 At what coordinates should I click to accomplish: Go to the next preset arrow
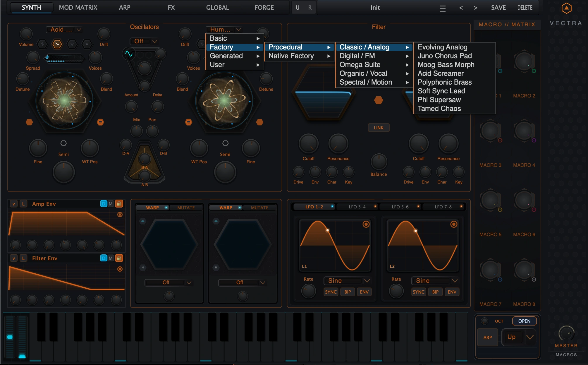tap(476, 8)
